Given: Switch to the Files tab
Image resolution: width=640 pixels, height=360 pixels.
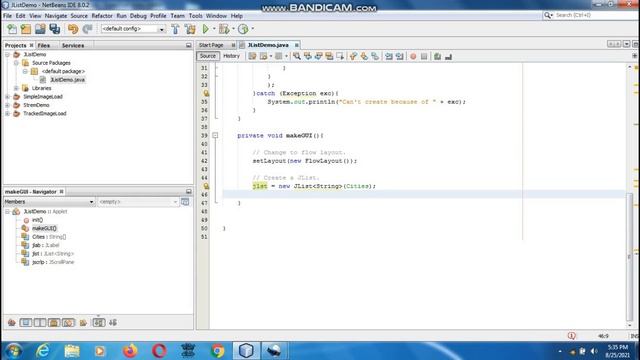Looking at the screenshot, I should 44,45.
